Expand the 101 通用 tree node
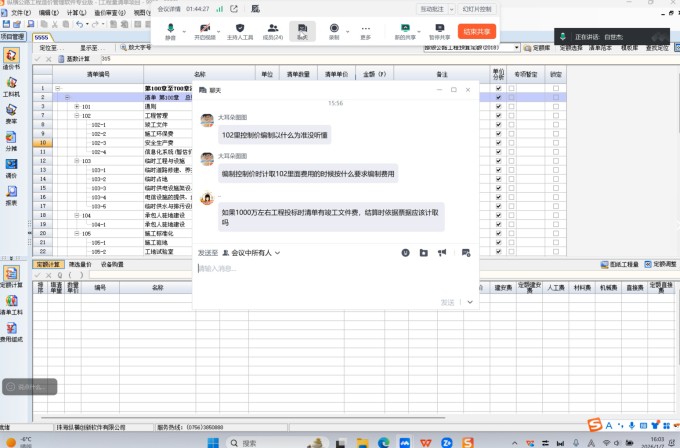 [77, 106]
